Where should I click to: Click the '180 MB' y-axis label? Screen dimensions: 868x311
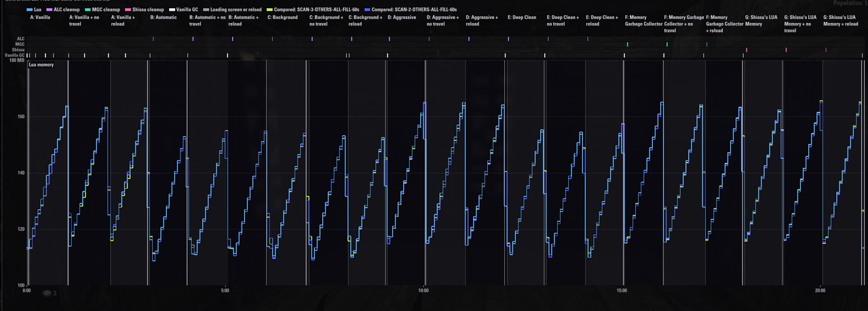click(x=16, y=60)
